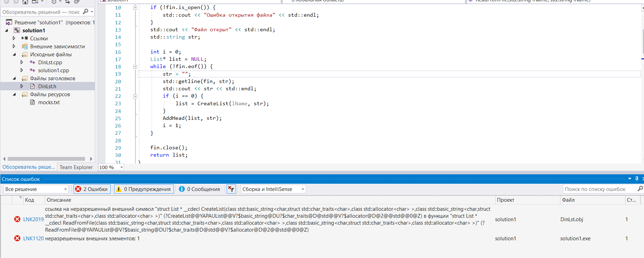Click the DinLst.h header file icon
Viewport: 644px width, 258px height.
(32, 86)
